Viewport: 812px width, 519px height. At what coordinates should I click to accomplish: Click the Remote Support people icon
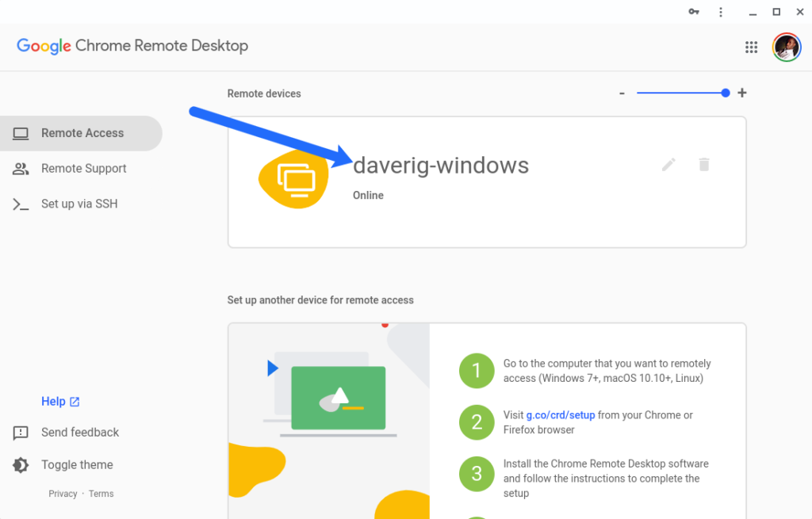pyautogui.click(x=21, y=169)
